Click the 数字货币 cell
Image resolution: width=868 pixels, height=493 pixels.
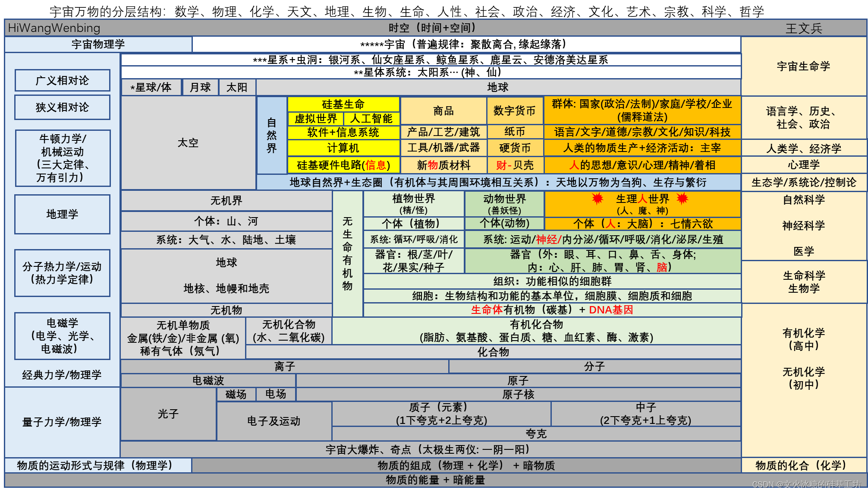pos(515,111)
